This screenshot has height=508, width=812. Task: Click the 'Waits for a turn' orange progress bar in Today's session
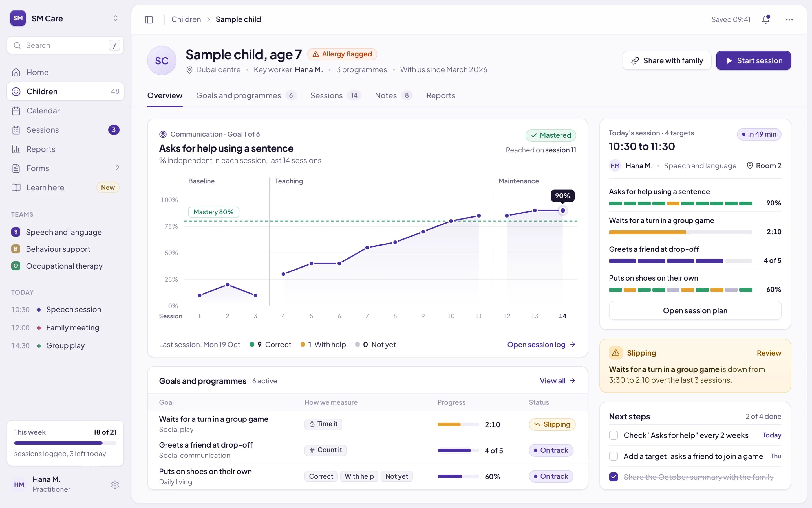[x=680, y=232]
